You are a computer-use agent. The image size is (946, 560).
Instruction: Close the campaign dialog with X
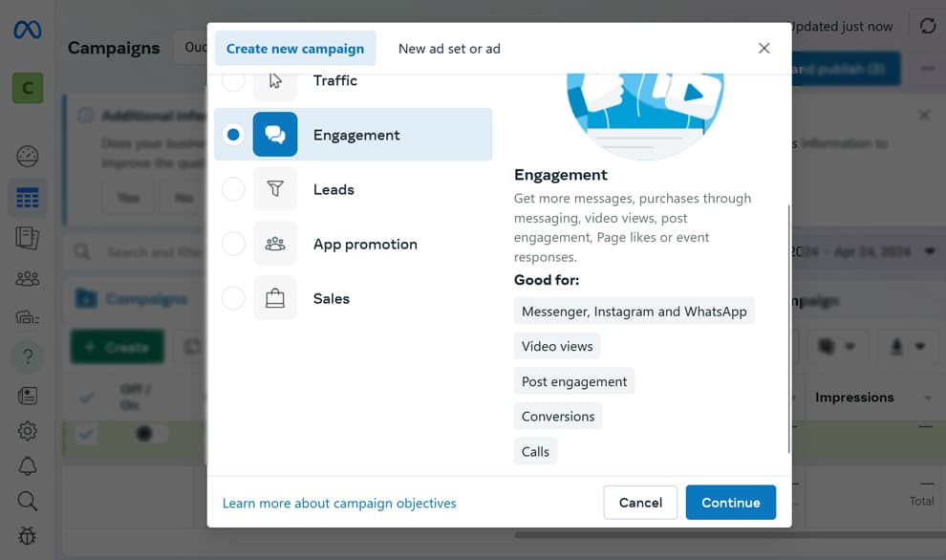click(x=763, y=49)
